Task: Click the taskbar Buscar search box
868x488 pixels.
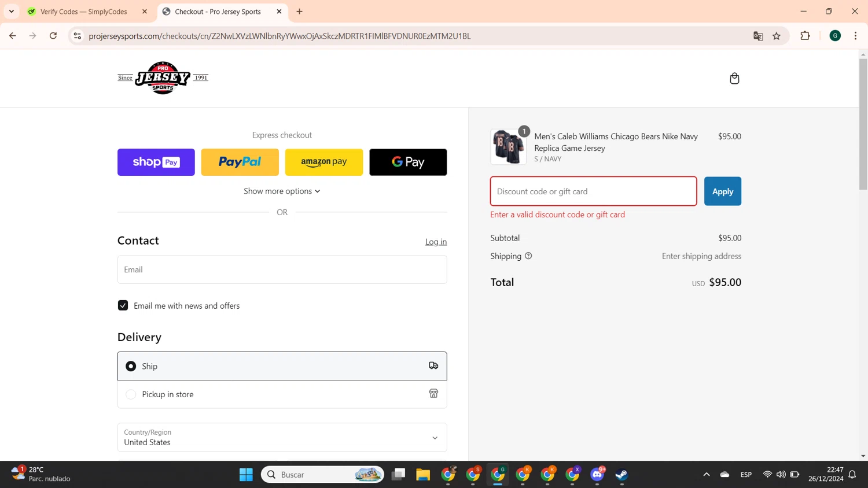Action: (x=322, y=475)
